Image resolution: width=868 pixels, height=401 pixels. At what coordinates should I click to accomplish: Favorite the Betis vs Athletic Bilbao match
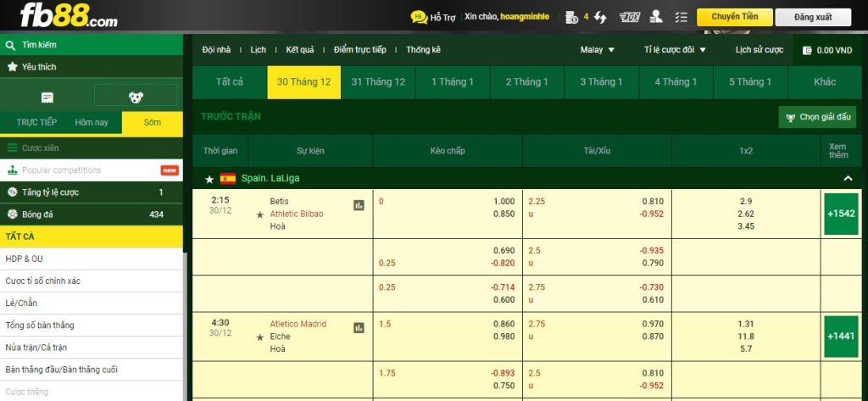(259, 214)
